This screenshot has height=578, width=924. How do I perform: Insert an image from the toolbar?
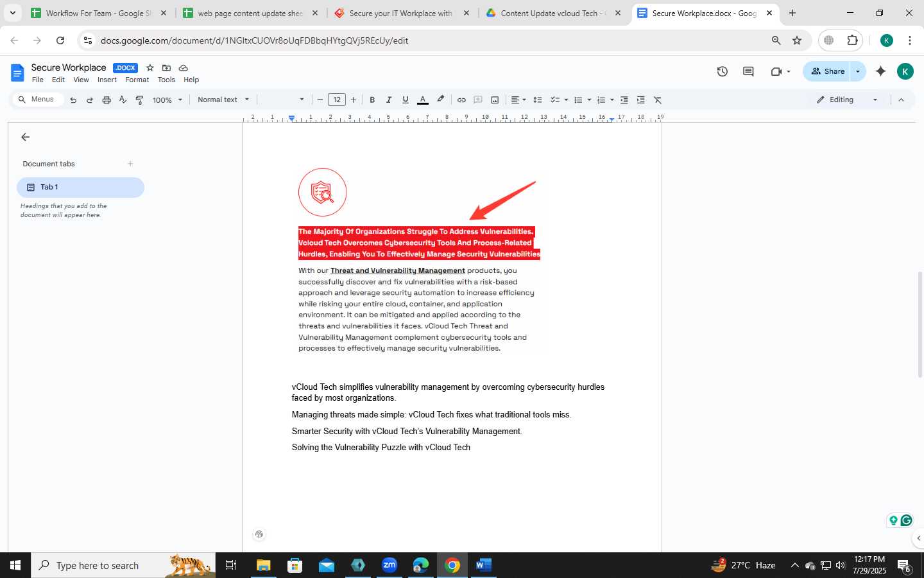(495, 100)
